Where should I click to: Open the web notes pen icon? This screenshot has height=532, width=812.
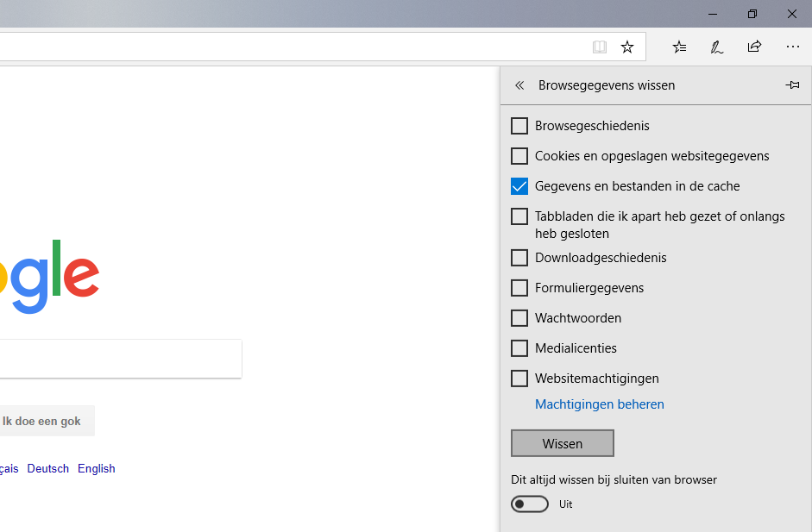[717, 47]
